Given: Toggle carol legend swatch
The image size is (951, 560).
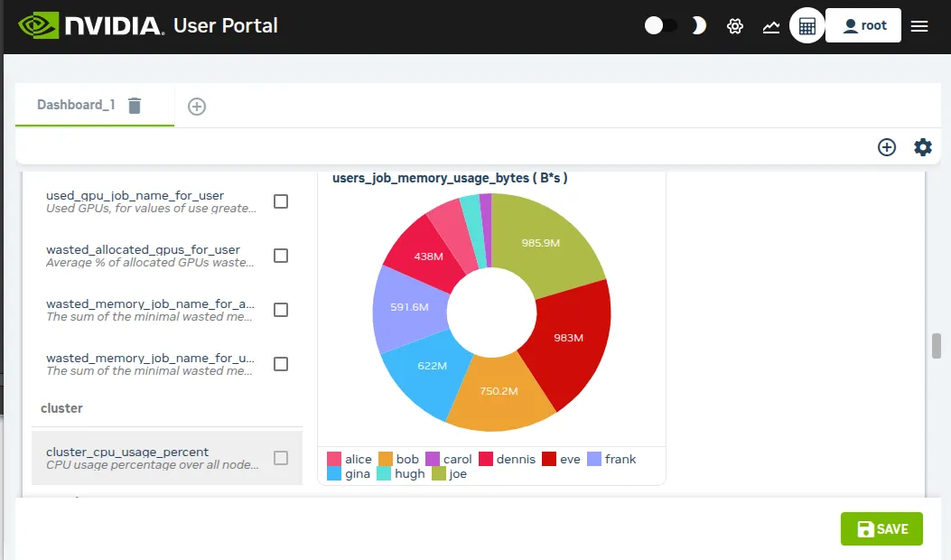Looking at the screenshot, I should coord(433,459).
